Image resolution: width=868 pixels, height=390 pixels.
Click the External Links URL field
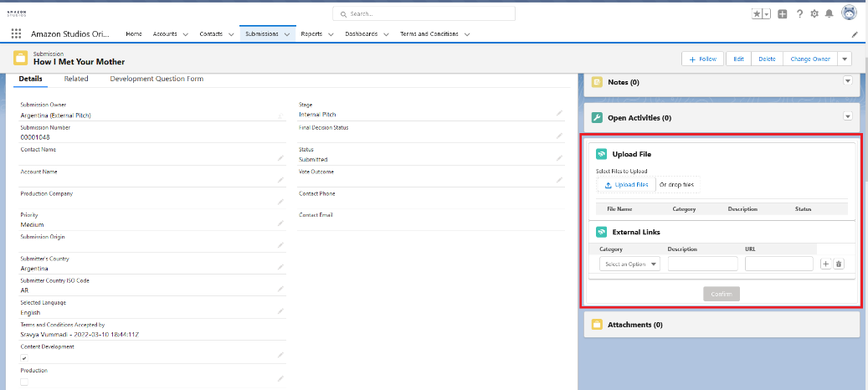pyautogui.click(x=779, y=264)
